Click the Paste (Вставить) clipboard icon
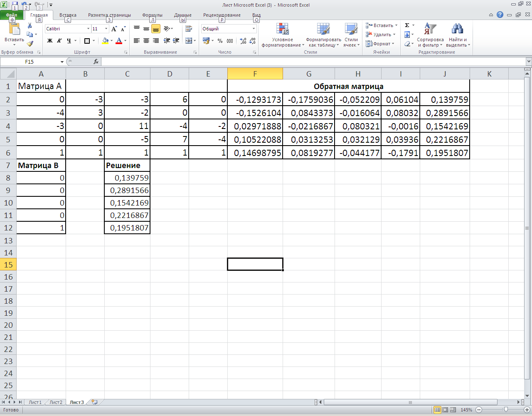The image size is (532, 416). [x=14, y=29]
